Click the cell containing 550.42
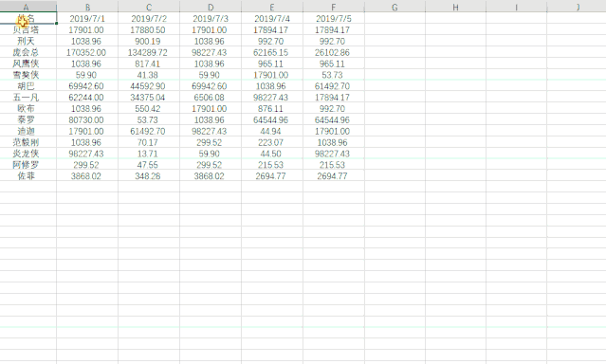 pos(149,109)
